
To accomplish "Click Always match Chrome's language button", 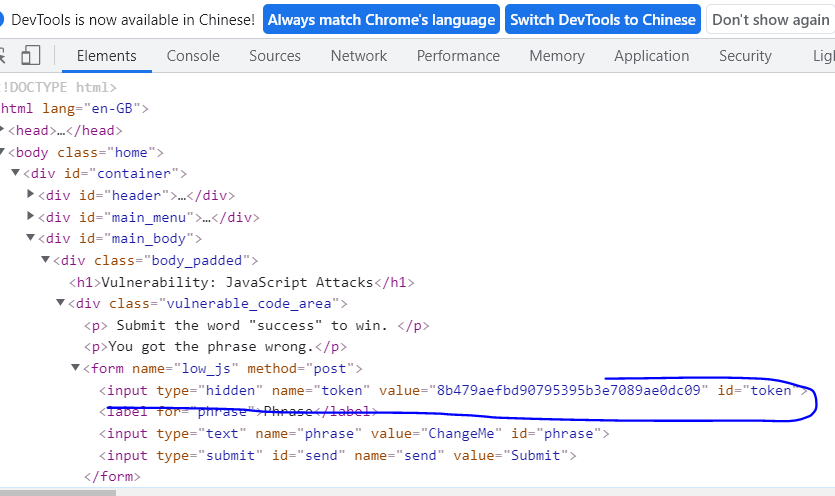I will pos(381,20).
